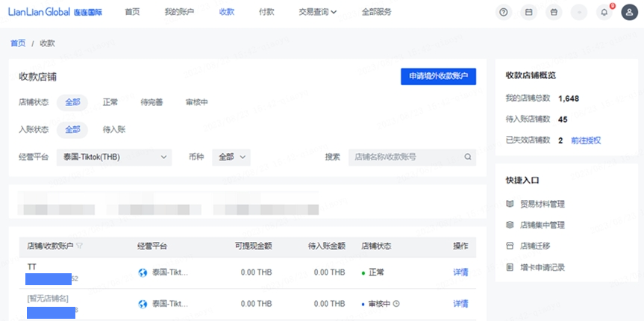Click the 经营平台 column header
The width and height of the screenshot is (644, 321).
[x=152, y=246]
